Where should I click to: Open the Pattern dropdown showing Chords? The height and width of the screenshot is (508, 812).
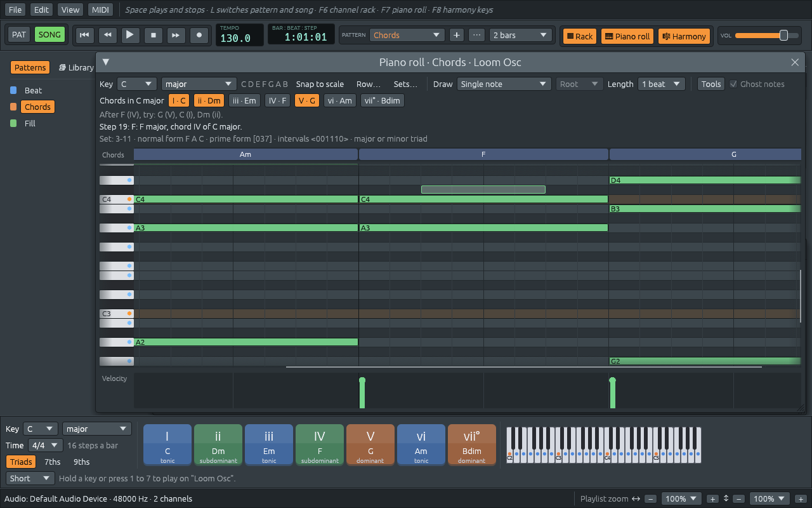[x=407, y=35]
